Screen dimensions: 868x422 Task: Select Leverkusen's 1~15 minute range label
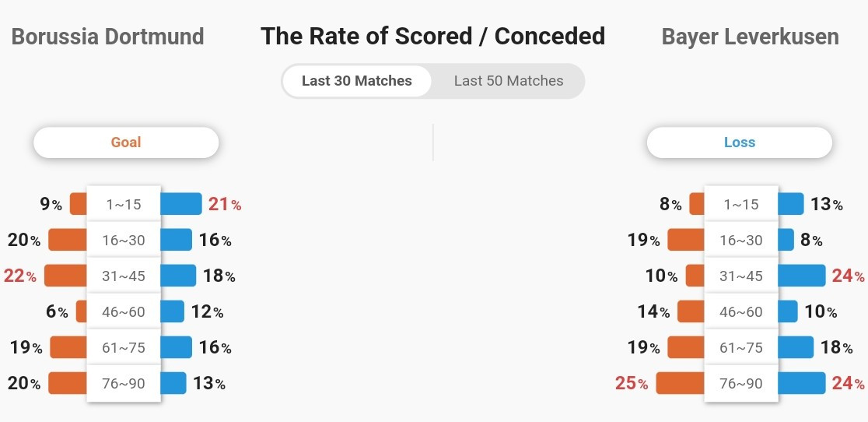point(740,204)
